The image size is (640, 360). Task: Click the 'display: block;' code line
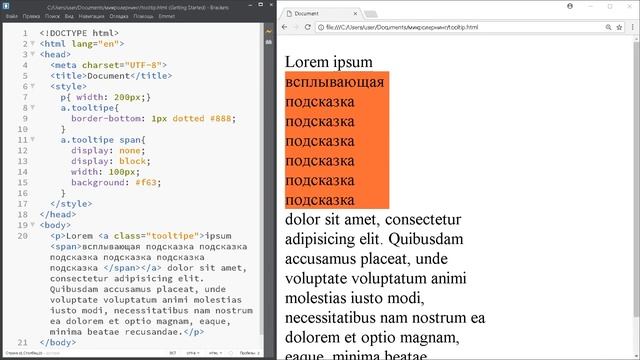111,161
